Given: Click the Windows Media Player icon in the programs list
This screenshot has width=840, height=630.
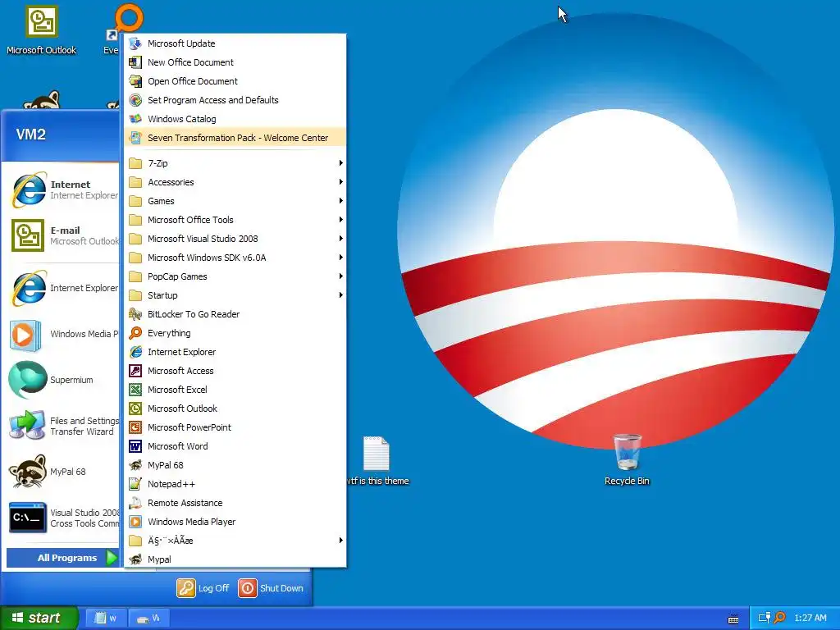Looking at the screenshot, I should point(135,522).
